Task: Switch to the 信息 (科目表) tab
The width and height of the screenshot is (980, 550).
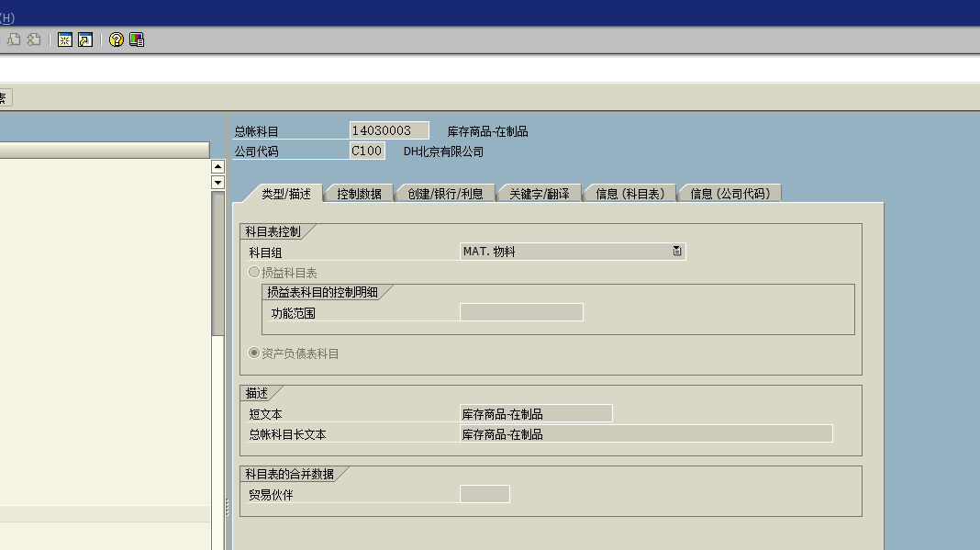Action: (630, 194)
